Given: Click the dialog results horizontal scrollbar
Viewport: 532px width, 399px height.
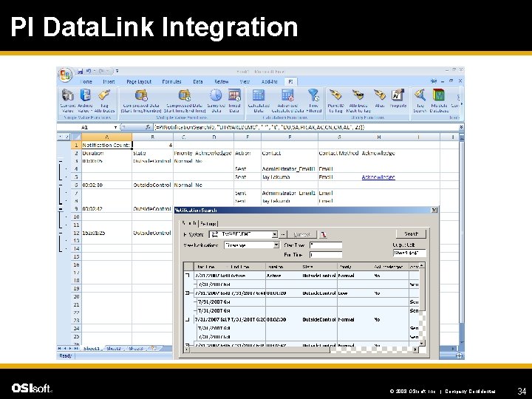Looking at the screenshot, I should (x=301, y=349).
